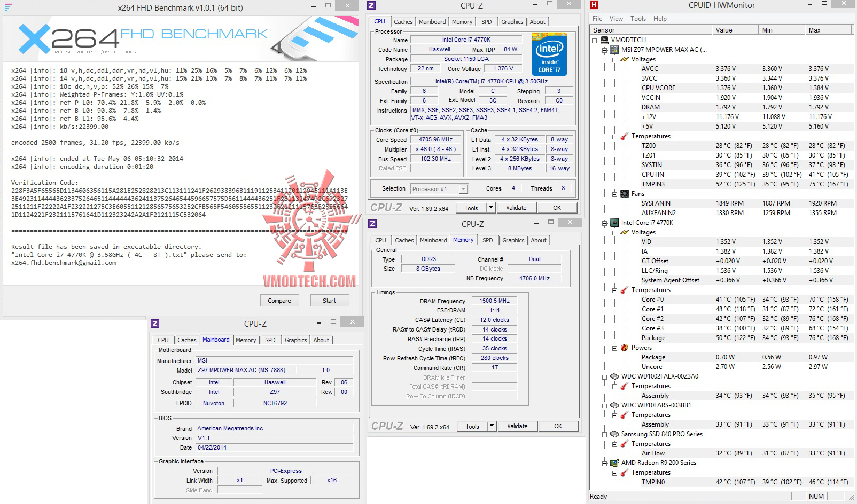
Task: Collapse the Samsung SSD 840 PRO Series node
Action: [605, 434]
